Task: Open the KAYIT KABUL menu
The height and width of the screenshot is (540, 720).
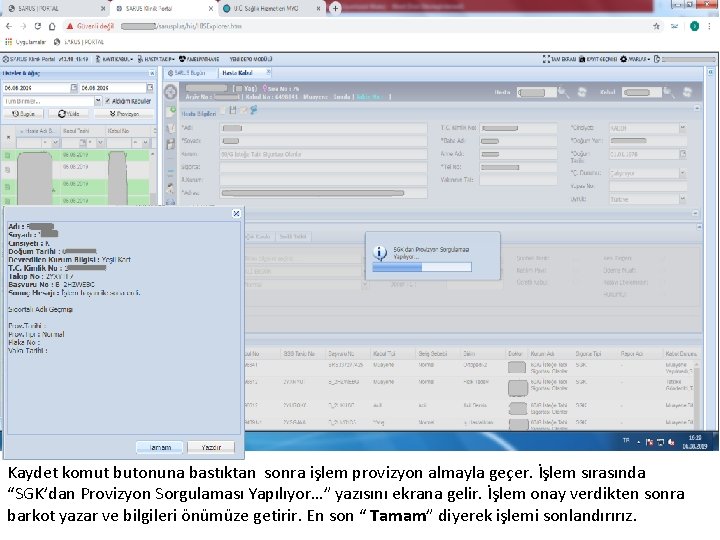Action: 114,59
